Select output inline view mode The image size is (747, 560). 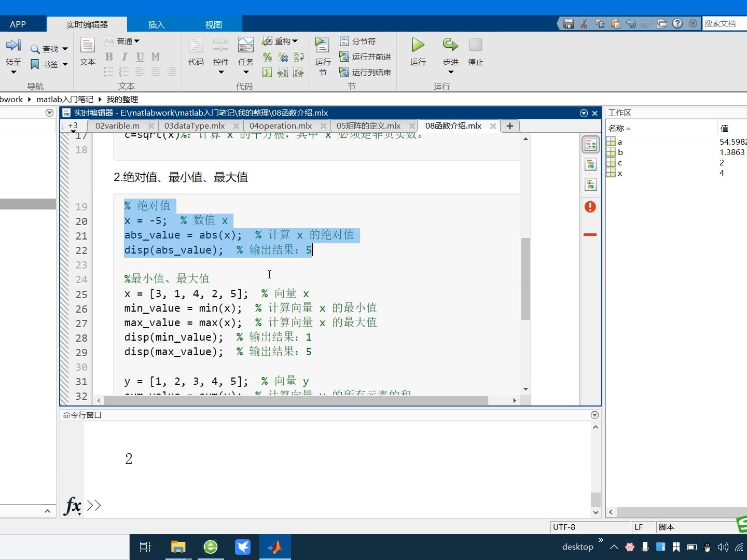[590, 165]
